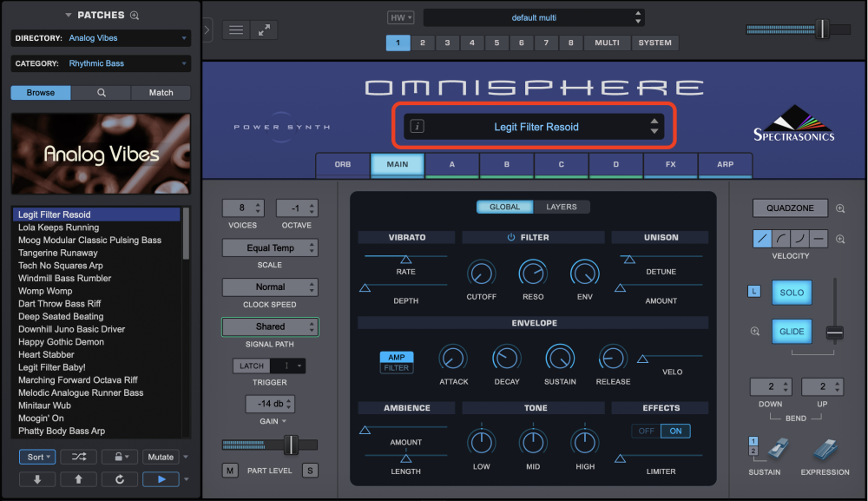Click the lock icon in browser footer

(x=118, y=457)
